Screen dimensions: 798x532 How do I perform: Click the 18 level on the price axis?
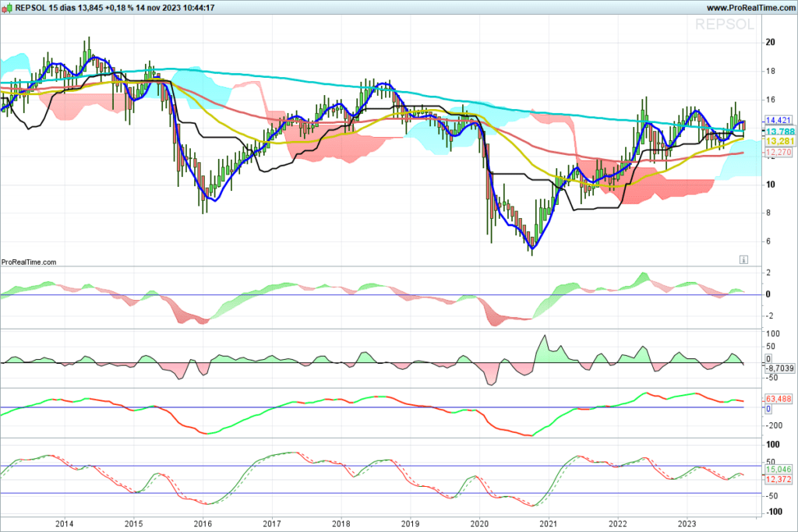tap(771, 71)
